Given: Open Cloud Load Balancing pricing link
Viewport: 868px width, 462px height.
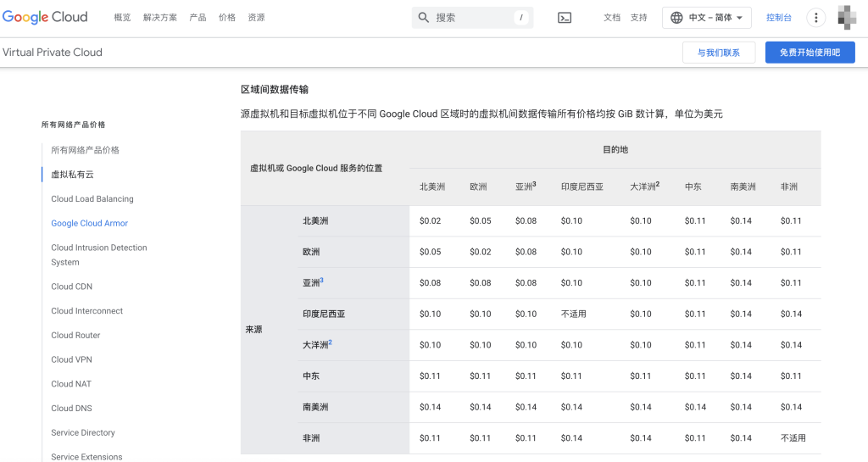Looking at the screenshot, I should (x=92, y=198).
